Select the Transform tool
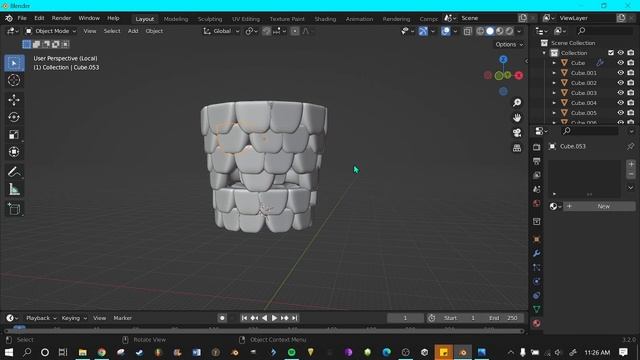640x360 pixels. pos(14,152)
